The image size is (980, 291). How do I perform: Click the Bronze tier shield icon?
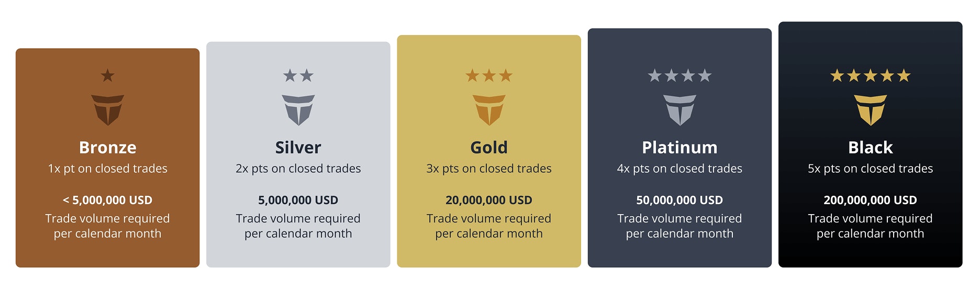pyautogui.click(x=107, y=110)
